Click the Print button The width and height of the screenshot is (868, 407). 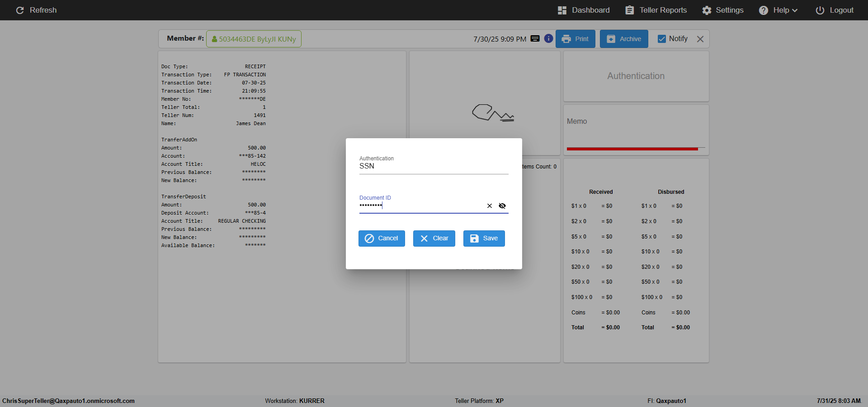pos(575,39)
